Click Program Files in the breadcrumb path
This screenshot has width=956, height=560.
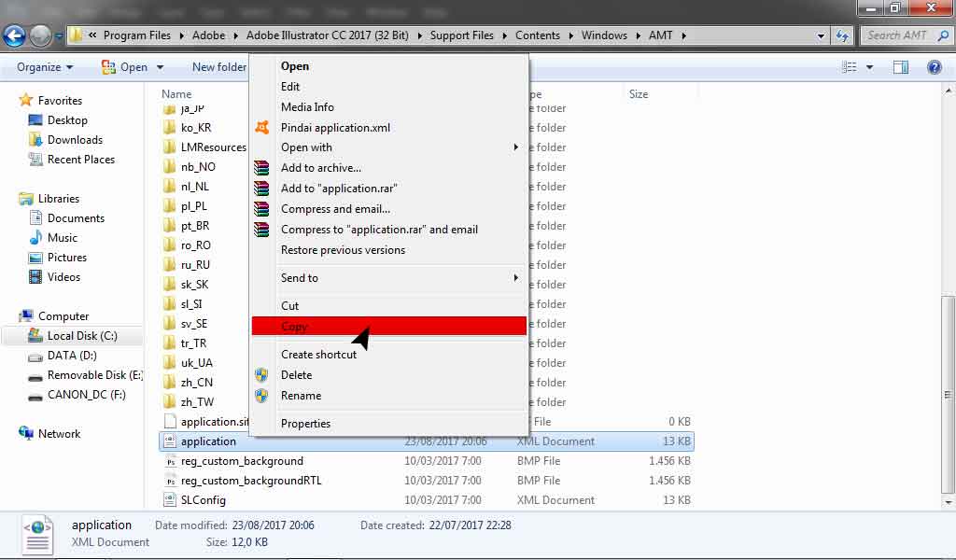click(x=137, y=35)
